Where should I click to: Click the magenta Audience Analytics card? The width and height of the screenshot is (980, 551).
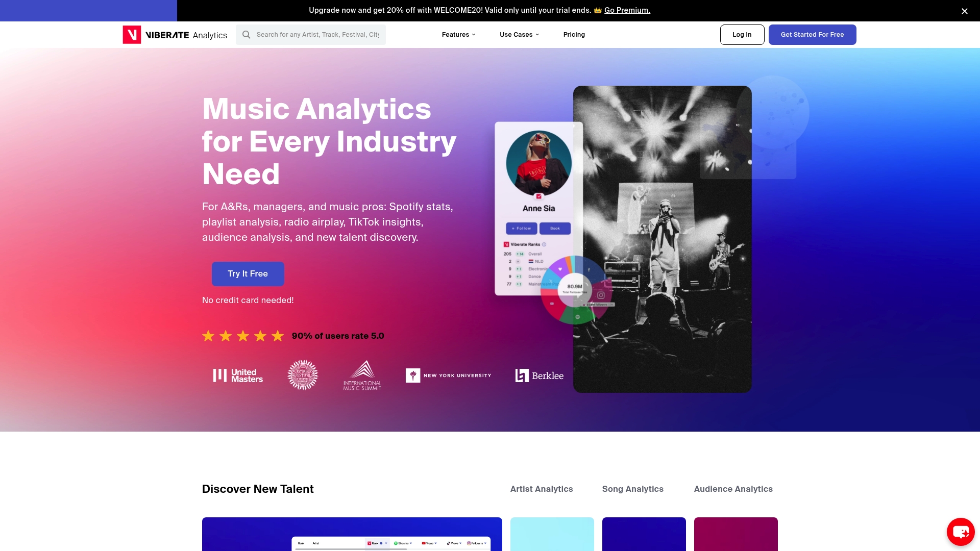tap(736, 534)
